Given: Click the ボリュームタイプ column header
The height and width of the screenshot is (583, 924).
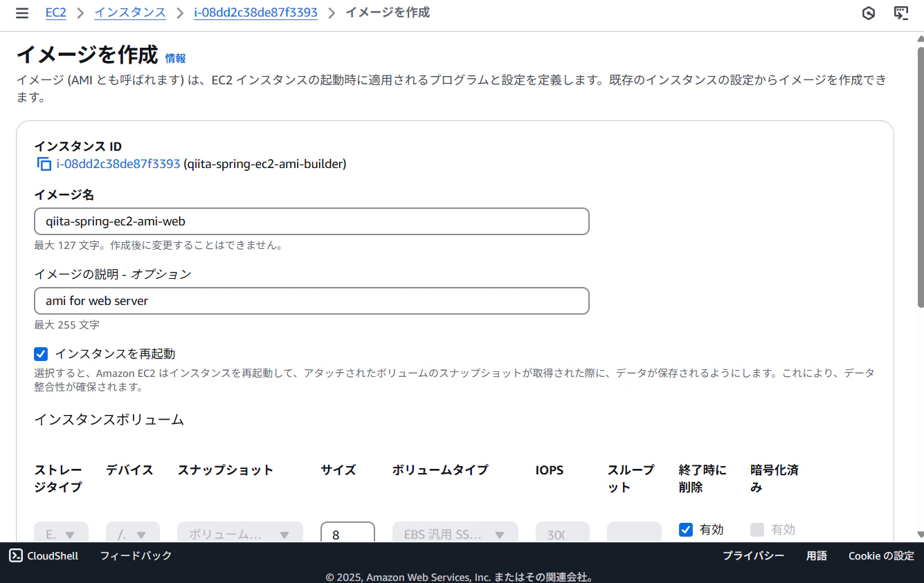Looking at the screenshot, I should pyautogui.click(x=440, y=470).
